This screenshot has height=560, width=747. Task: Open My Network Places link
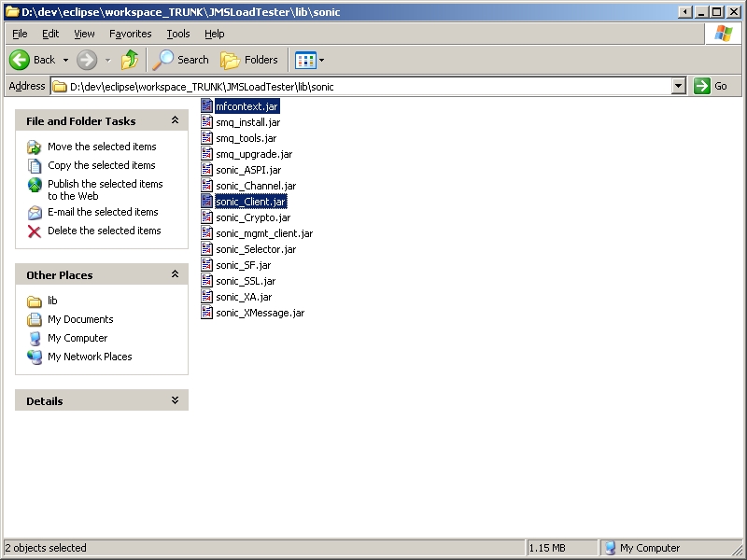(x=90, y=357)
